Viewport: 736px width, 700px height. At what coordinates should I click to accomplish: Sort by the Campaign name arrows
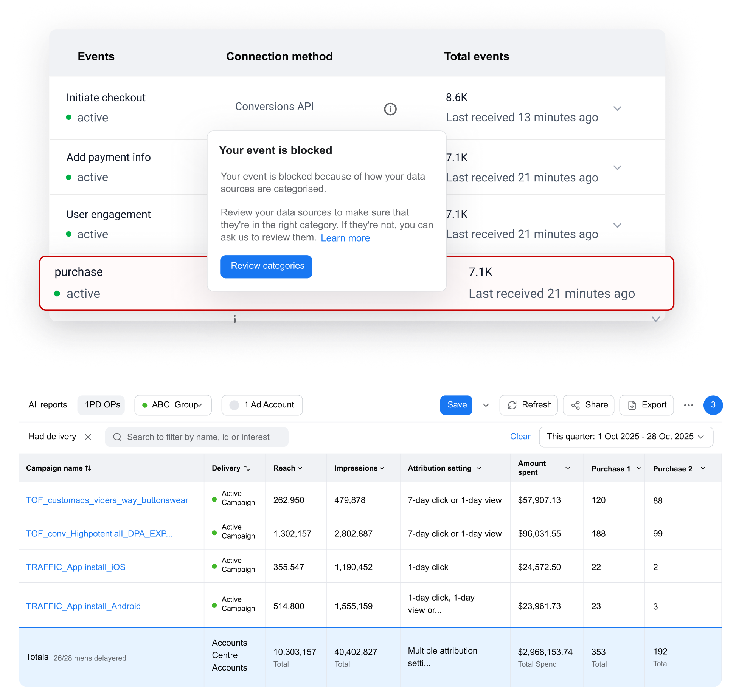click(x=88, y=468)
